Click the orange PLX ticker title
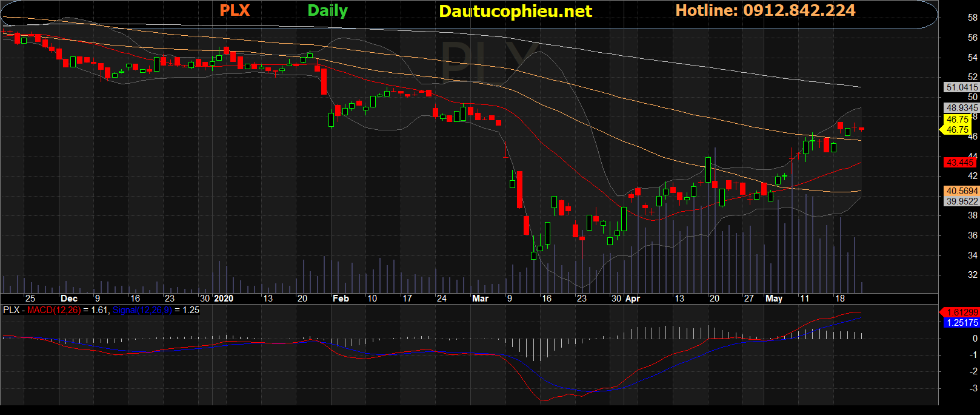The image size is (980, 415). [234, 10]
